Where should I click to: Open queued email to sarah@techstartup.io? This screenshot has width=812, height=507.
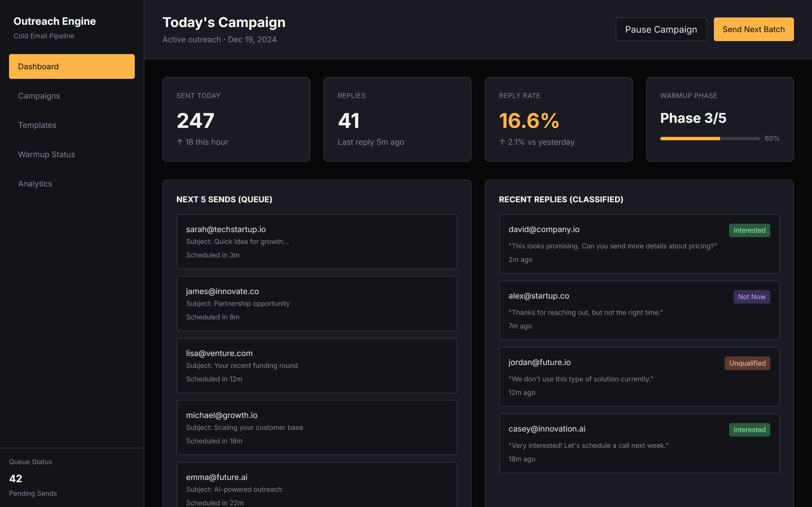point(317,242)
